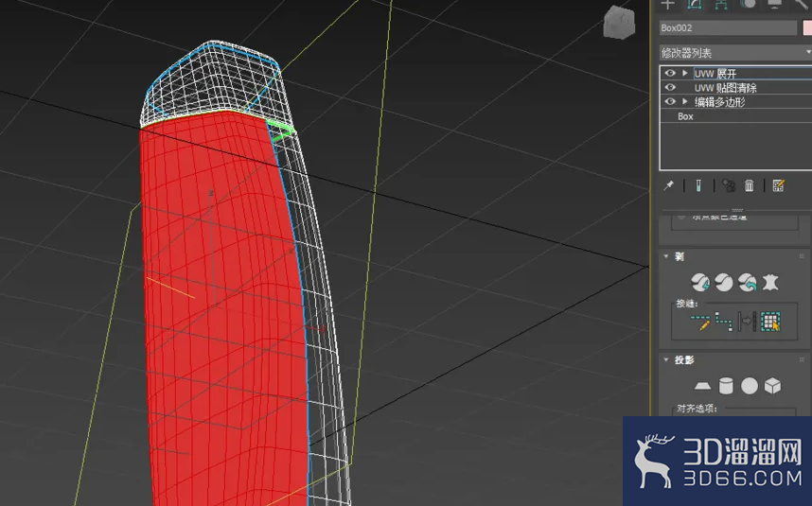Toggle visibility of the UVW 展开 modifier
812x506 pixels.
(x=670, y=74)
